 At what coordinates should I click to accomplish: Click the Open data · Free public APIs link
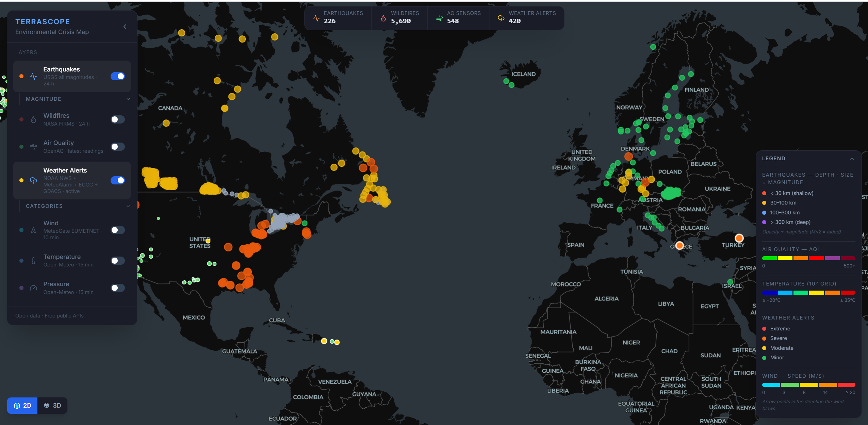[49, 315]
